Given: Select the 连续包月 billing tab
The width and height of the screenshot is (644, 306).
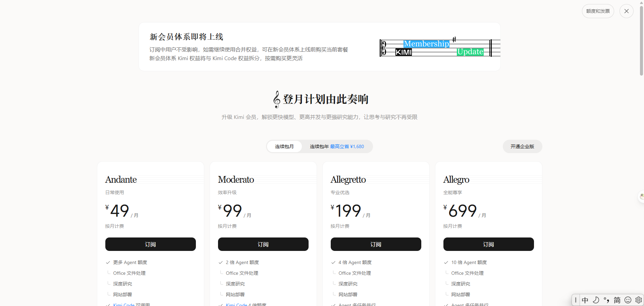Looking at the screenshot, I should (x=284, y=146).
